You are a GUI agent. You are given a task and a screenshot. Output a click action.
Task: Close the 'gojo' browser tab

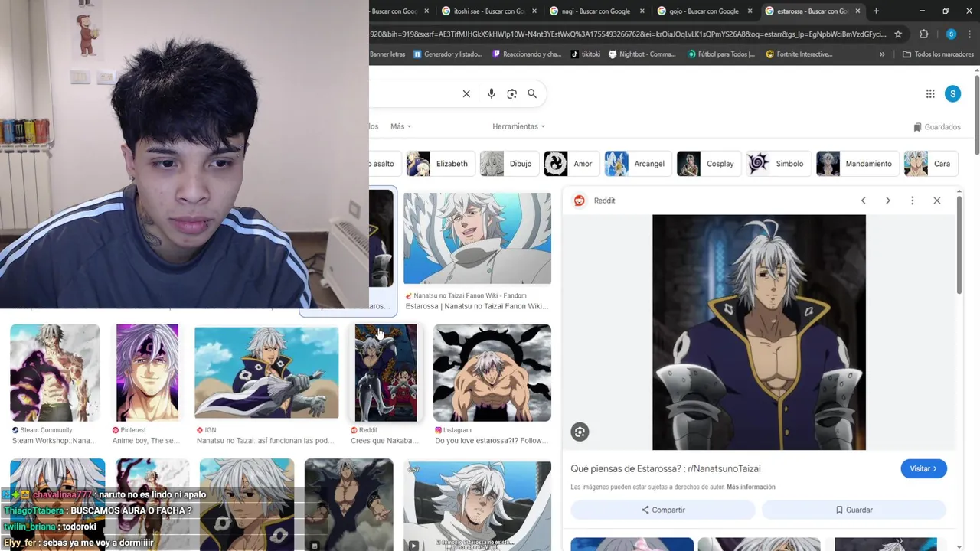pyautogui.click(x=750, y=11)
